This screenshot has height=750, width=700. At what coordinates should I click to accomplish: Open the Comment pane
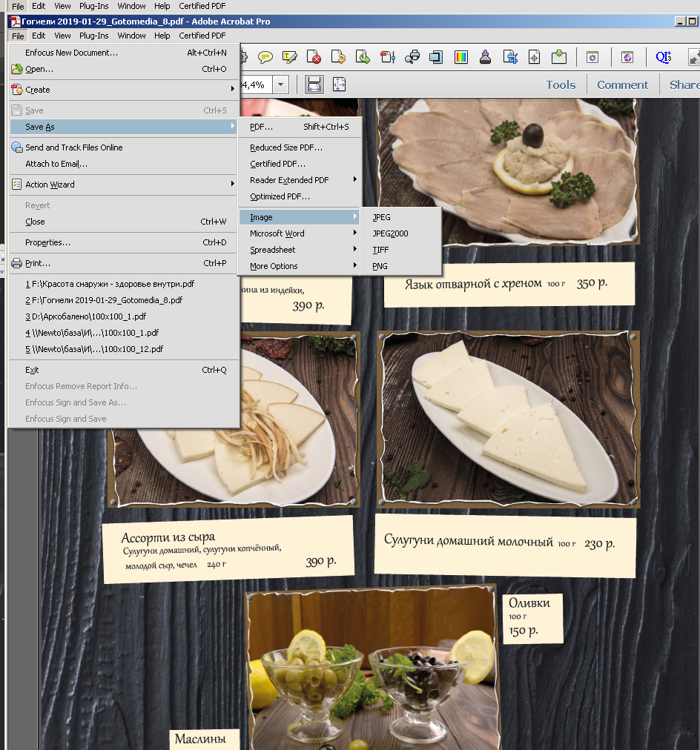tap(622, 84)
